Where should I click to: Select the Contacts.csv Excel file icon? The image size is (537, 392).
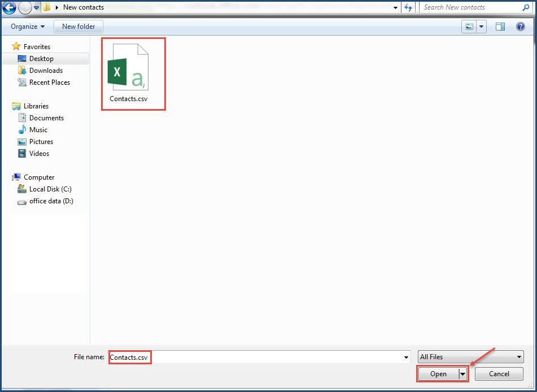(x=128, y=67)
